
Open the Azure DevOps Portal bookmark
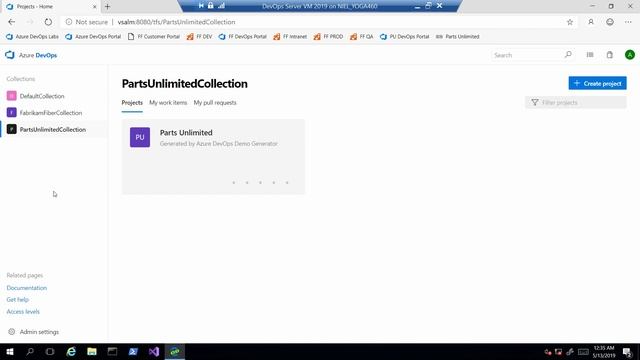93,36
